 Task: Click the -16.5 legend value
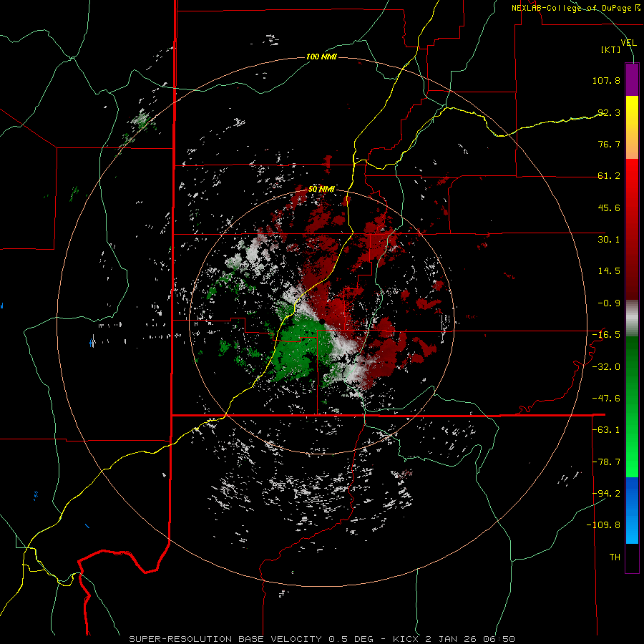[606, 335]
